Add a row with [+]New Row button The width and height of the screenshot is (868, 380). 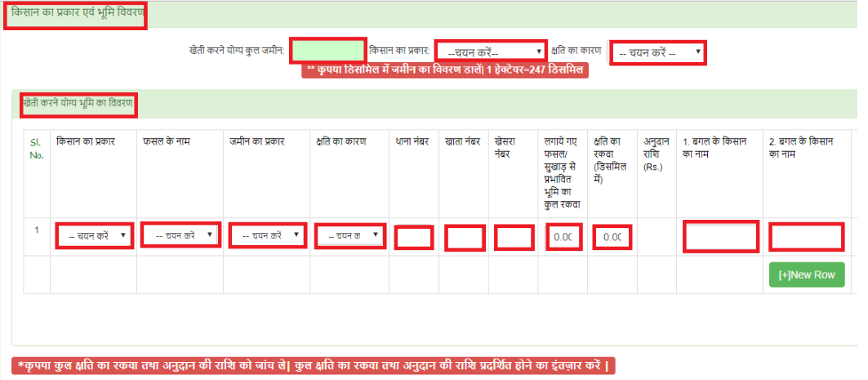tap(807, 275)
